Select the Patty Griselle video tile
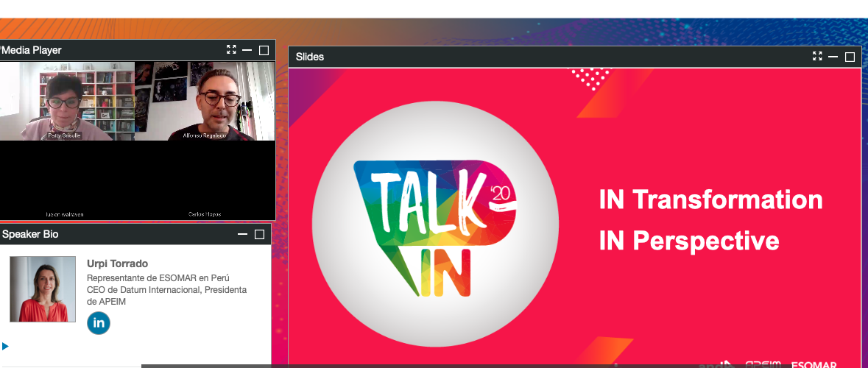Screen dimensions: 868x368 click(68, 102)
